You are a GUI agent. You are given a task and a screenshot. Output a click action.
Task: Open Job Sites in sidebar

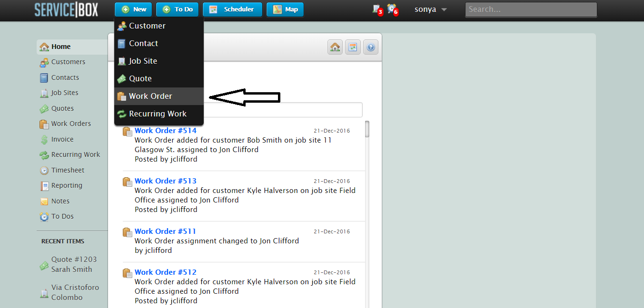(65, 93)
